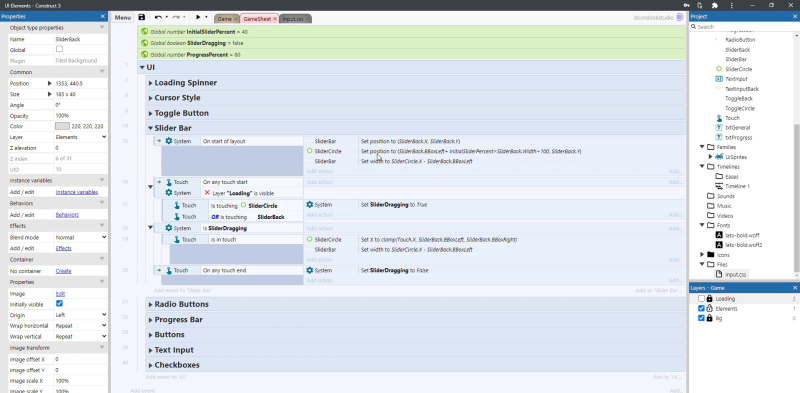Select SliderCircle in the Project tree
This screenshot has height=393, width=800.
[x=738, y=69]
